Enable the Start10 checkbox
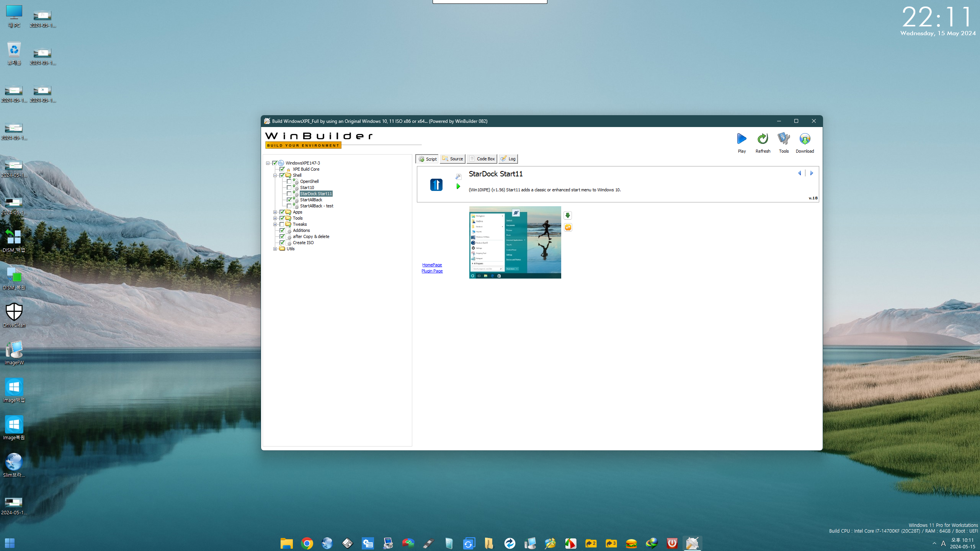The image size is (980, 551). (x=289, y=187)
